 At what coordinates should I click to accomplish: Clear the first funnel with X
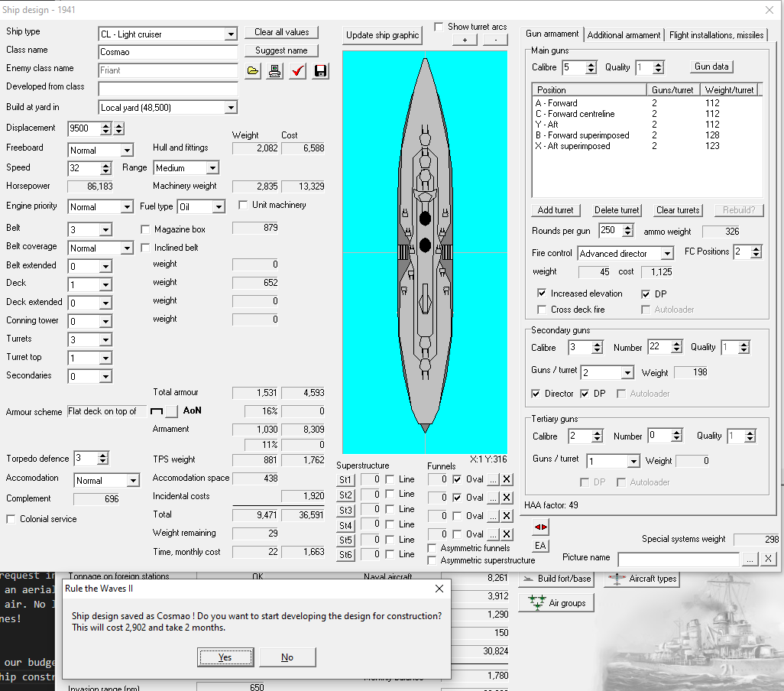point(507,479)
